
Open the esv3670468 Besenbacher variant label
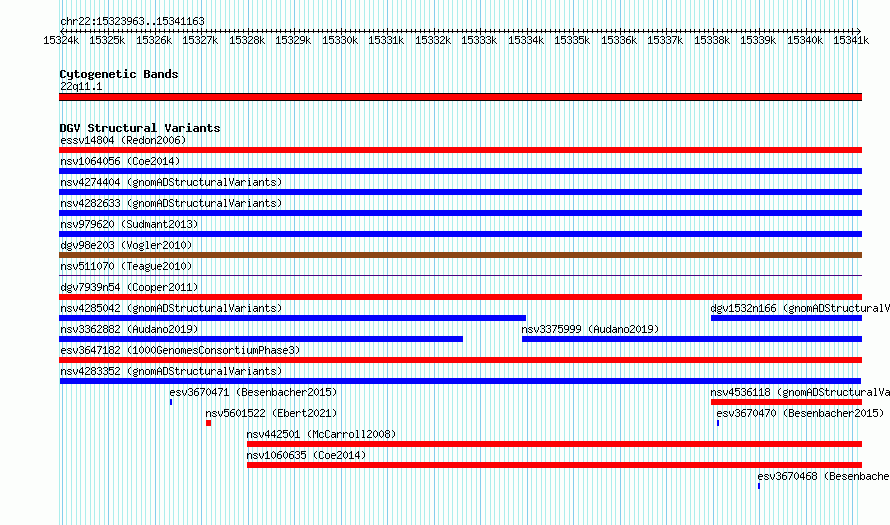824,476
